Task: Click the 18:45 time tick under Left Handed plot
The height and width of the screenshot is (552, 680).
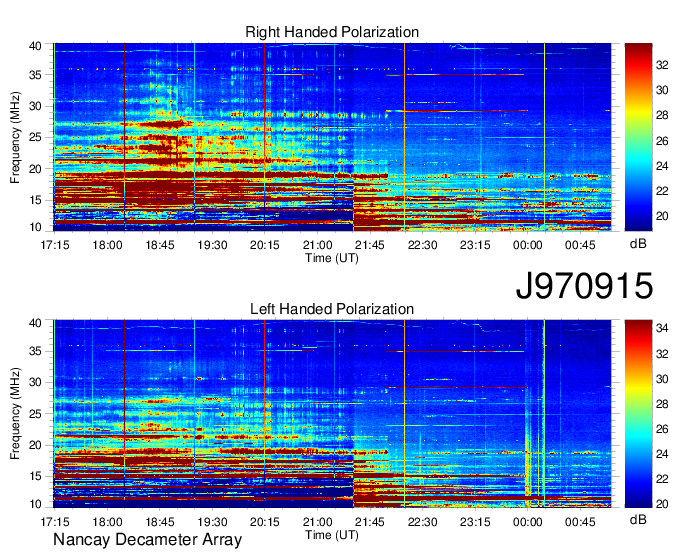Action: pyautogui.click(x=160, y=522)
